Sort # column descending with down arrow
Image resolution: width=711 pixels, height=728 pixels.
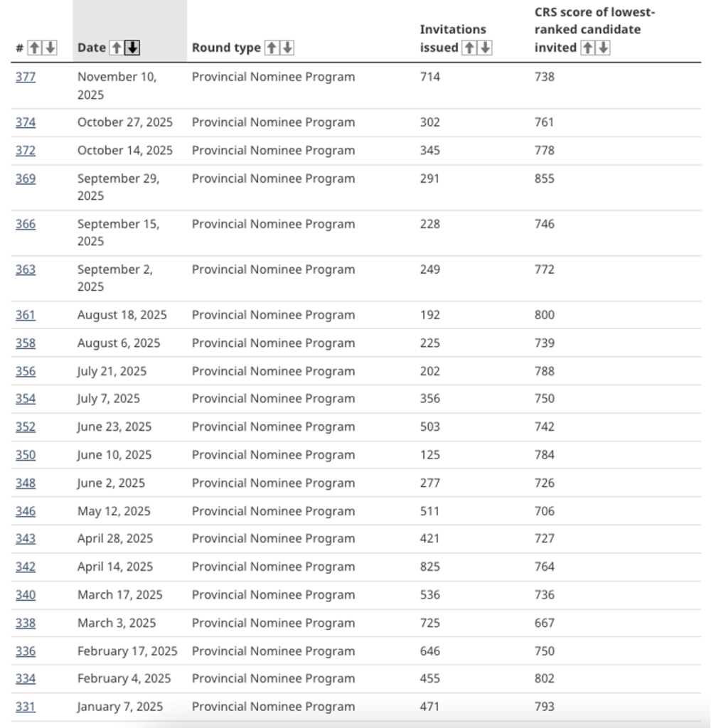tap(49, 48)
